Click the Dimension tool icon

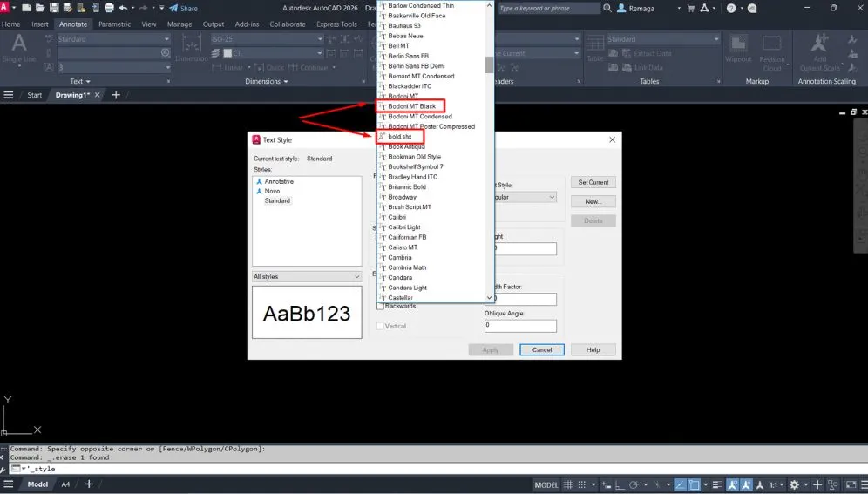pos(192,44)
